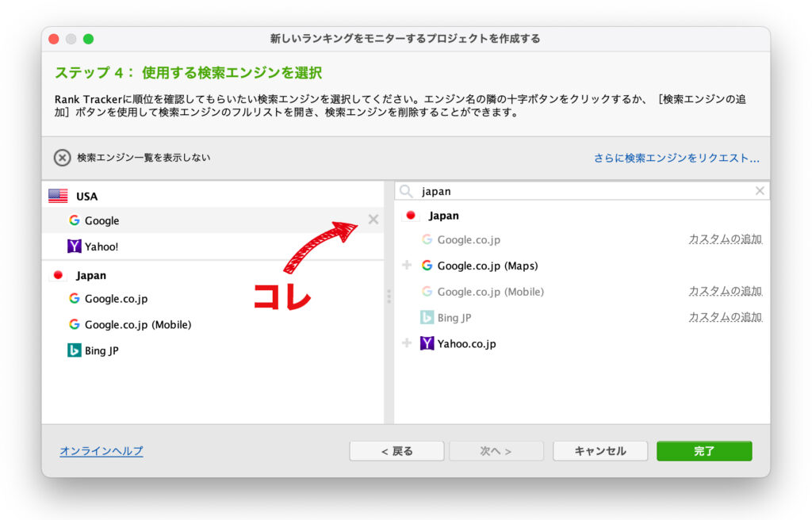Viewport: 812px width, 520px height.
Task: Click the greyed Google icon of Google.co.jp (Mobile) result
Action: [x=427, y=291]
